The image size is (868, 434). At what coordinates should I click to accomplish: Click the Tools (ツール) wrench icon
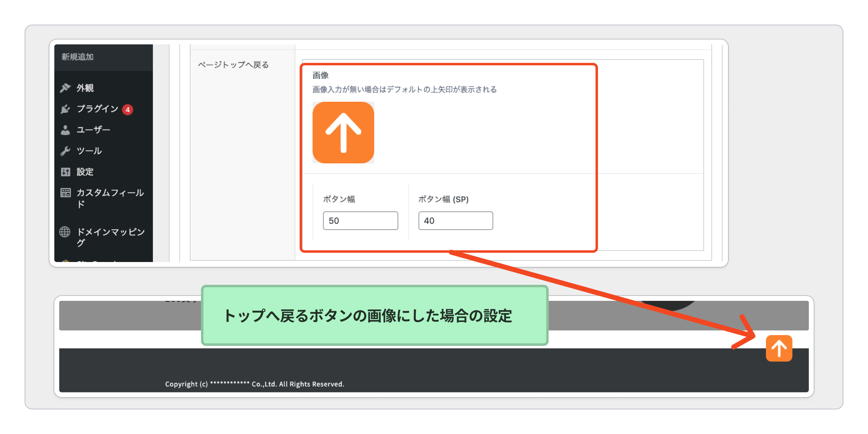(65, 151)
